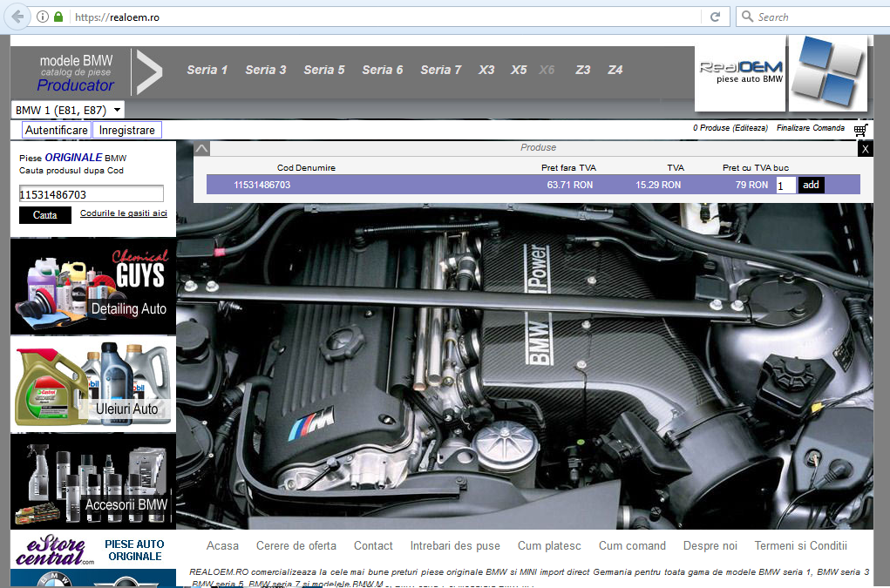Screen dimensions: 890x588
Task: Select Seria 3 in the model menu
Action: (x=265, y=70)
